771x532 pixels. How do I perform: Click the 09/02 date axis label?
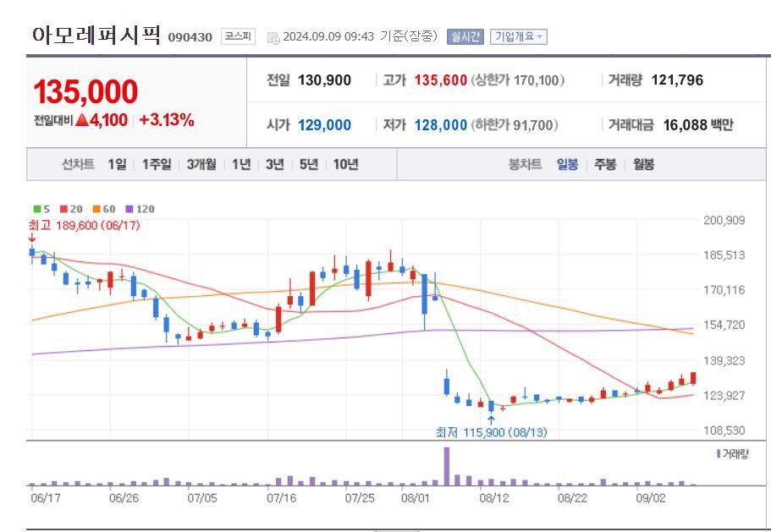(x=650, y=498)
